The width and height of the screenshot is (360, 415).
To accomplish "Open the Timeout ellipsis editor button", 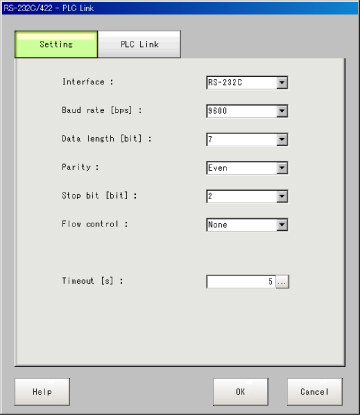I will click(282, 282).
